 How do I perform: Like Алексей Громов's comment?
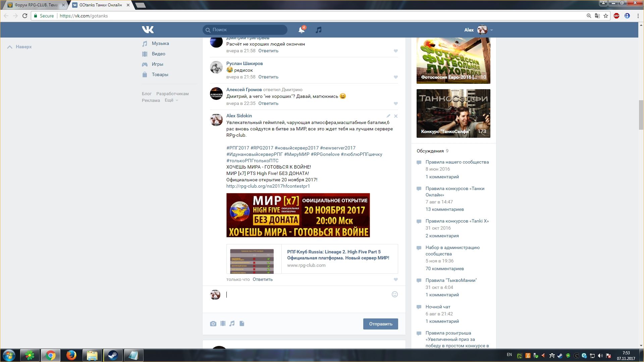click(396, 104)
